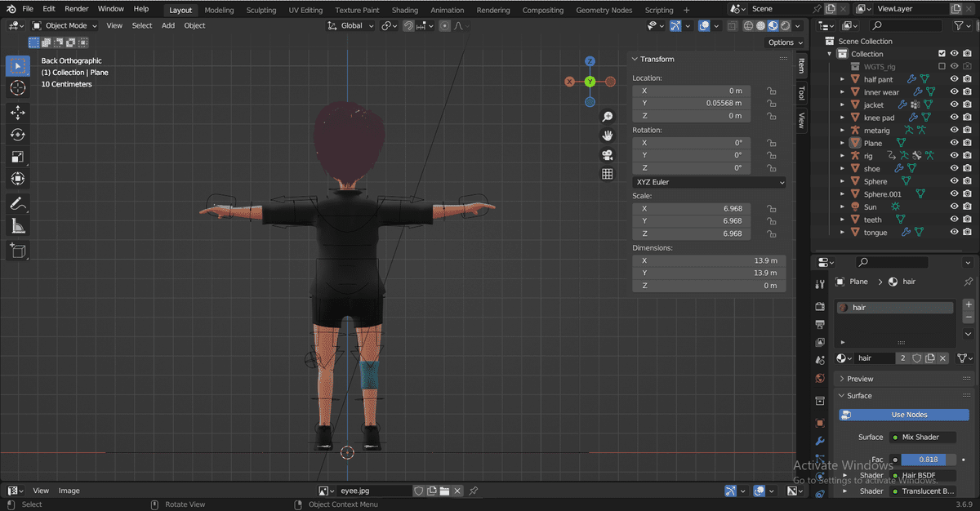Open the Render menu

click(x=76, y=9)
